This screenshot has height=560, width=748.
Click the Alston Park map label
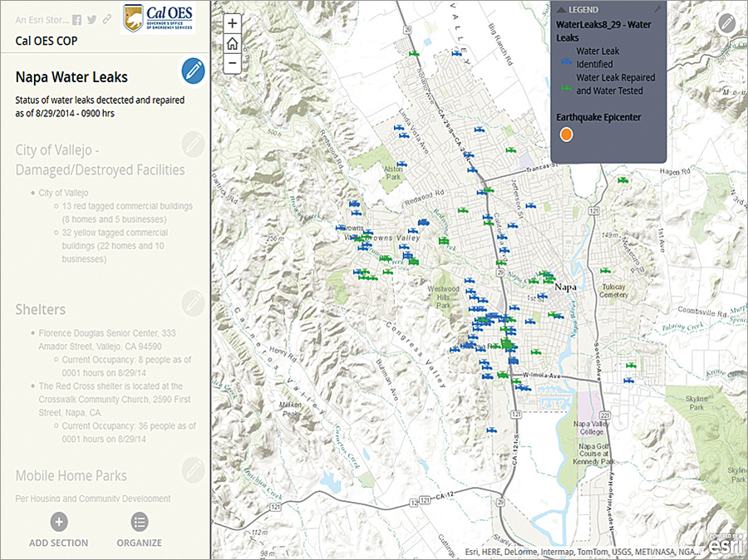click(394, 173)
